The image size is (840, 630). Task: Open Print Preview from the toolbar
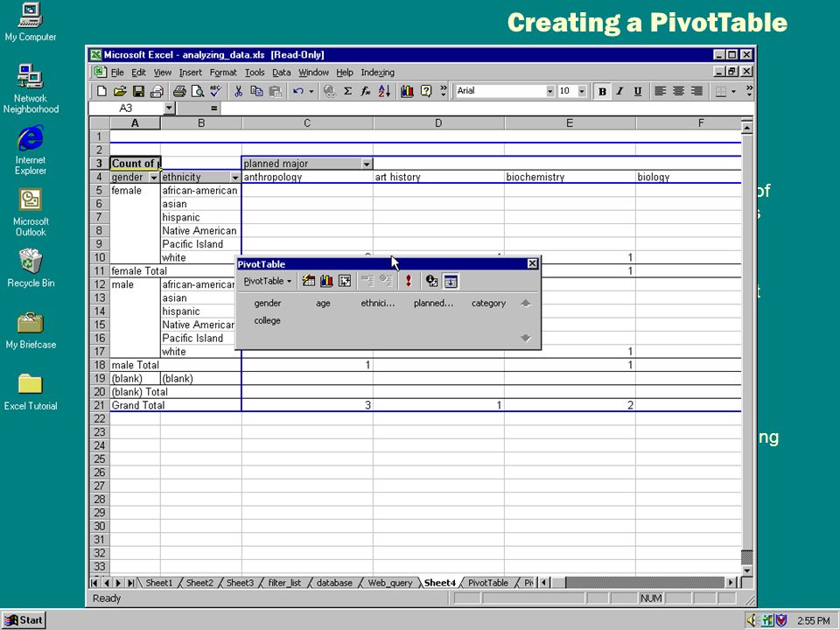198,92
